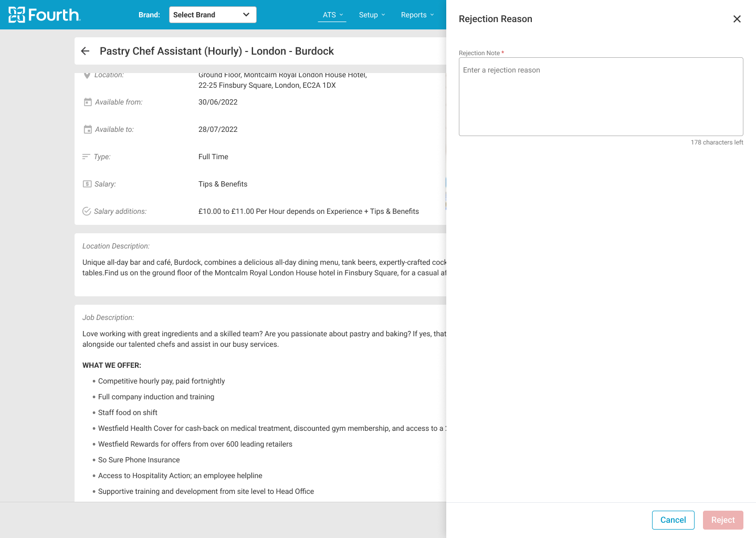Select the back arrow beside the job title
Viewport: 756px width, 538px height.
click(85, 50)
